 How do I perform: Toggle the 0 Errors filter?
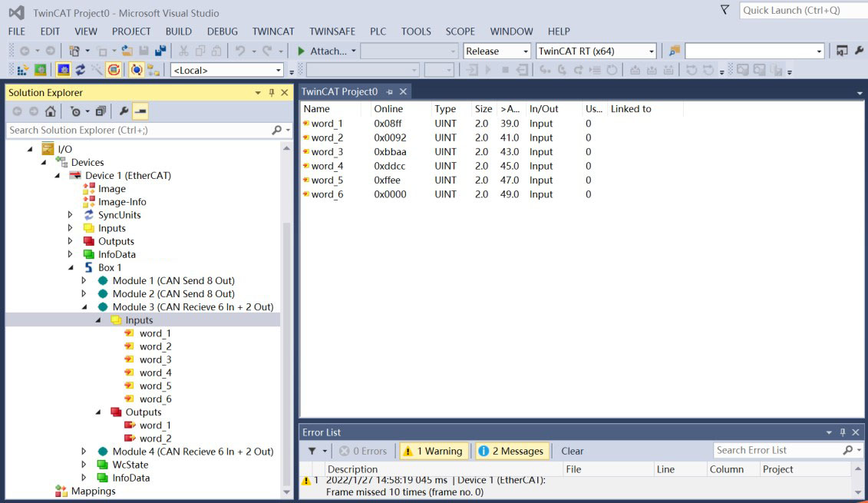coord(363,451)
